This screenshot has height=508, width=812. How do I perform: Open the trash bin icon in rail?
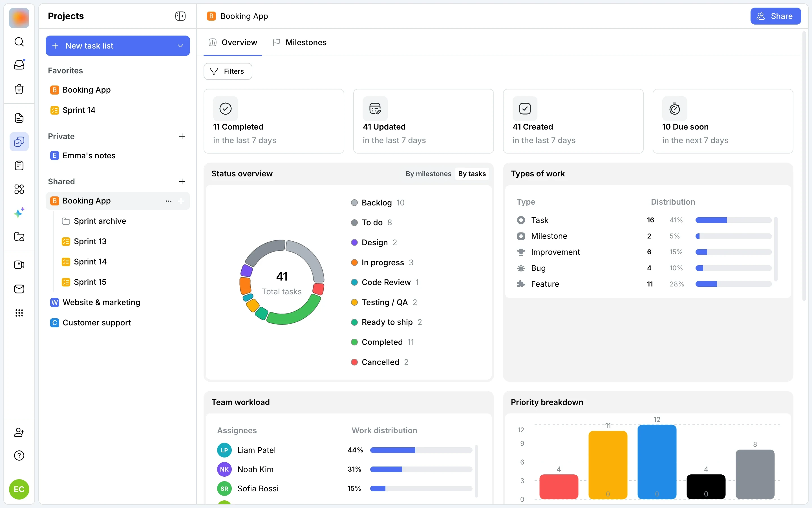click(19, 89)
